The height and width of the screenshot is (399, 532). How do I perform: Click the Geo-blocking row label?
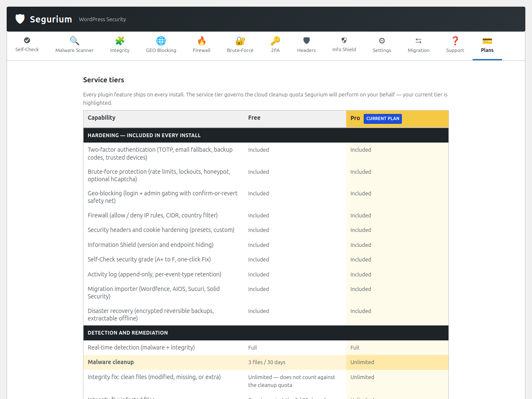tap(163, 197)
